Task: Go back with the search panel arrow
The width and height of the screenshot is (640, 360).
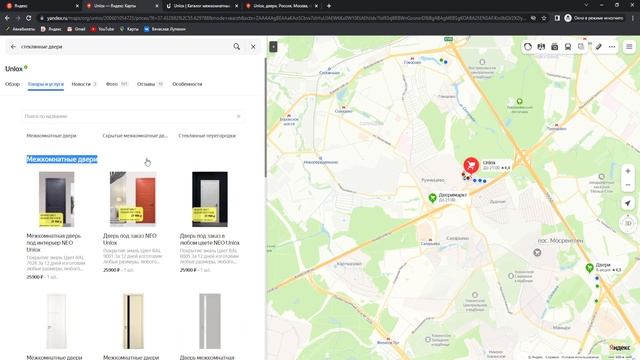Action: click(x=13, y=47)
